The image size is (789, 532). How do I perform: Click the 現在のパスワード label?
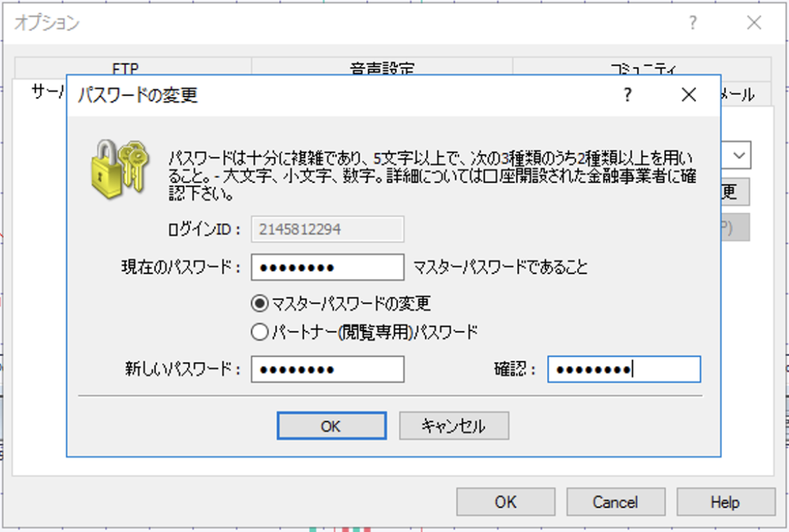point(181,267)
